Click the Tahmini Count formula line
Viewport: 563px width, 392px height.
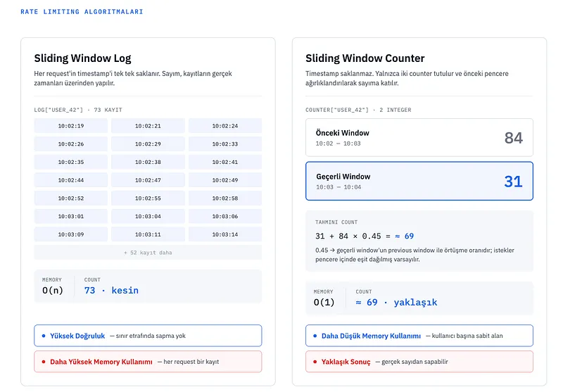coord(365,236)
